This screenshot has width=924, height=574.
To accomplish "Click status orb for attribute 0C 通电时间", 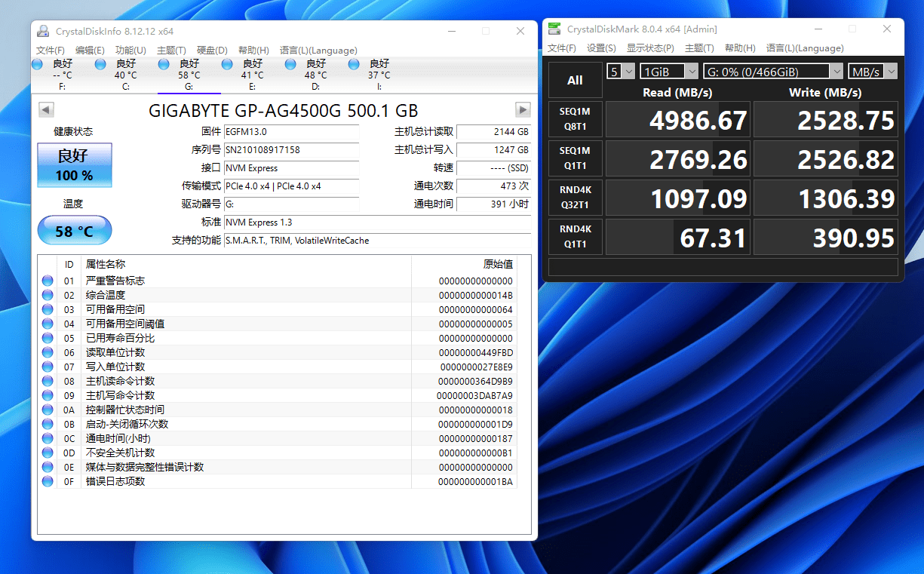I will click(x=48, y=438).
